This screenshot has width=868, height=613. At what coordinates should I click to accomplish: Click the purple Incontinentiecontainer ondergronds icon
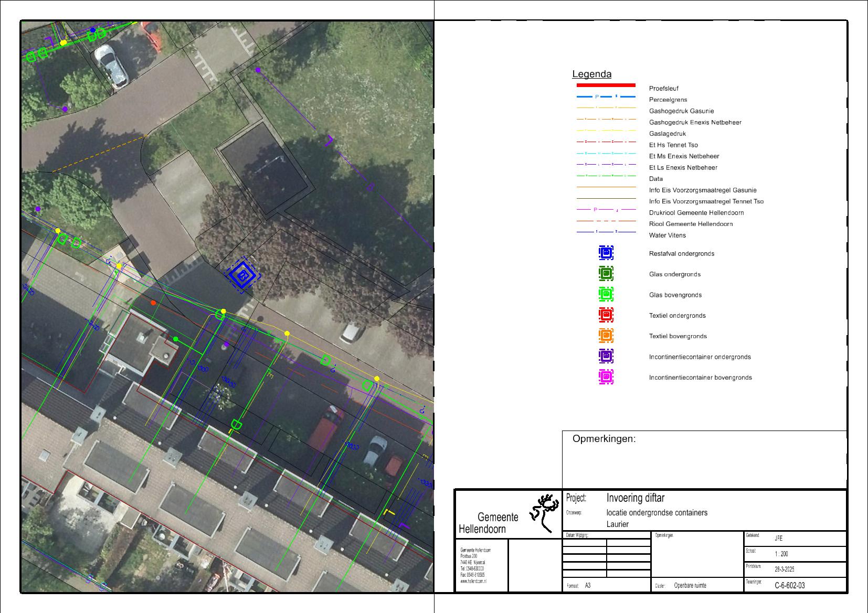[606, 357]
